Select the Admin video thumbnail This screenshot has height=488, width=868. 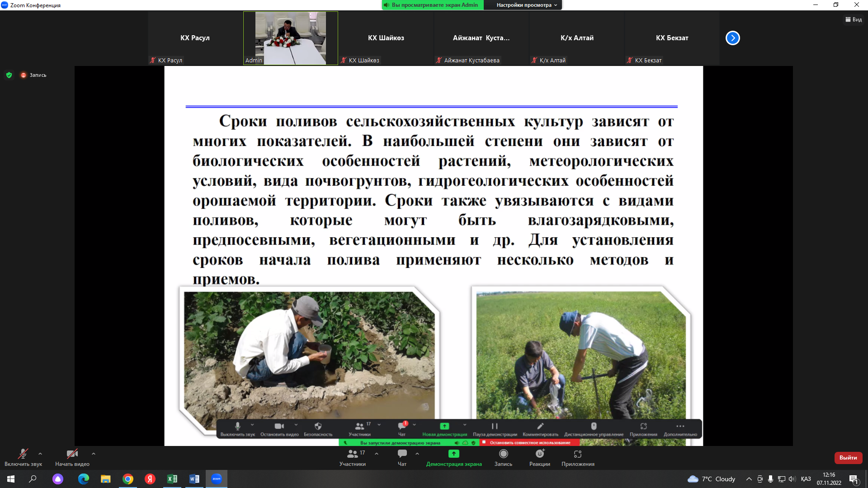tap(291, 38)
